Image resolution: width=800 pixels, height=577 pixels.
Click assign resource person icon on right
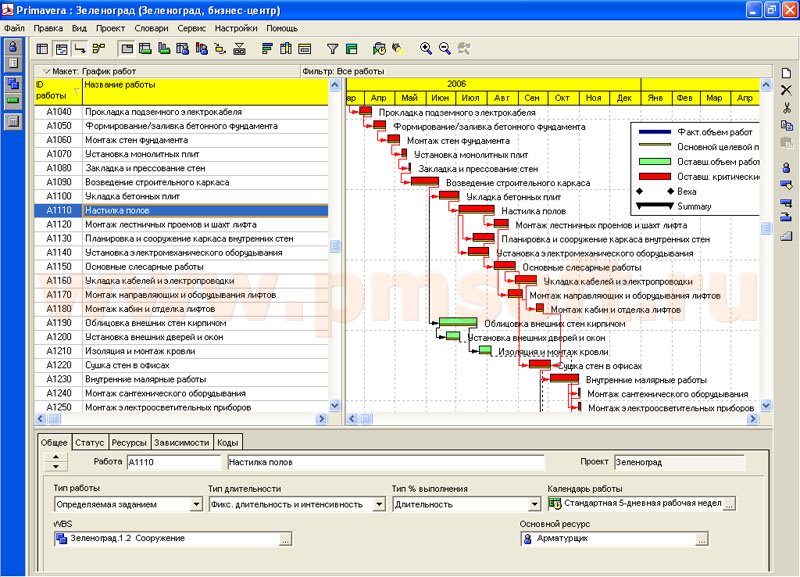pyautogui.click(x=786, y=167)
